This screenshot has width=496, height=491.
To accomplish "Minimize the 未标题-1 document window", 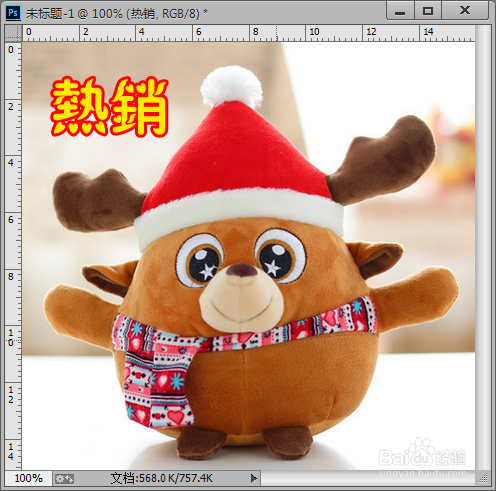I will (x=400, y=11).
